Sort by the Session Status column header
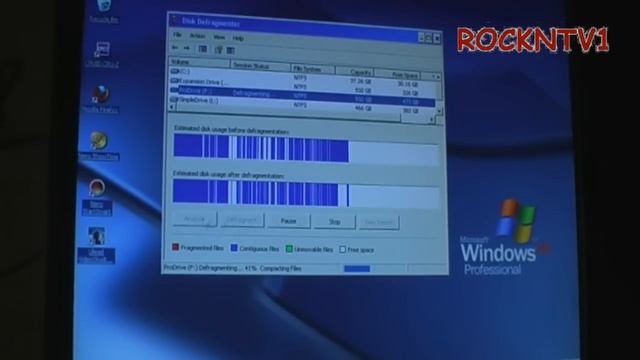The image size is (640, 360). [261, 65]
